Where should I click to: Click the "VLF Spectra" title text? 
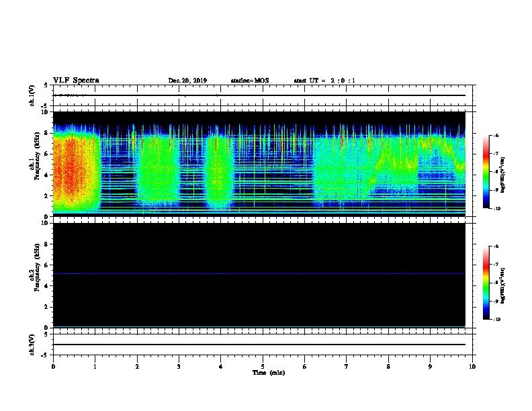[76, 81]
